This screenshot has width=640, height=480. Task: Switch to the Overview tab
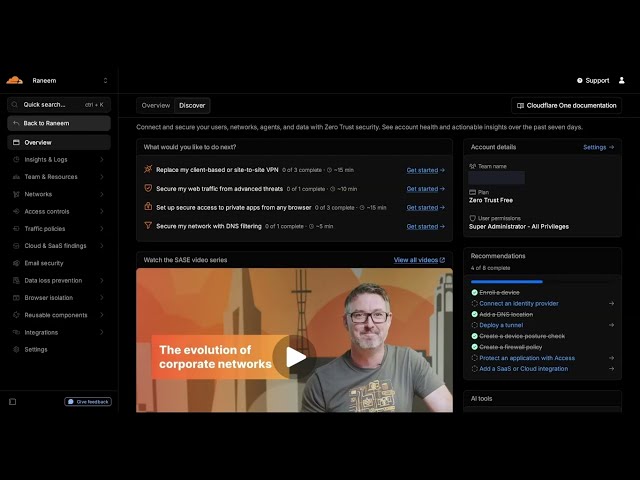(156, 105)
